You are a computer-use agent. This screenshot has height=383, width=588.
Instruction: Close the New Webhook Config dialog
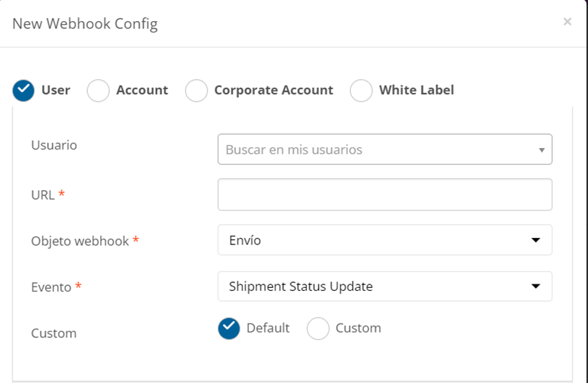[567, 22]
